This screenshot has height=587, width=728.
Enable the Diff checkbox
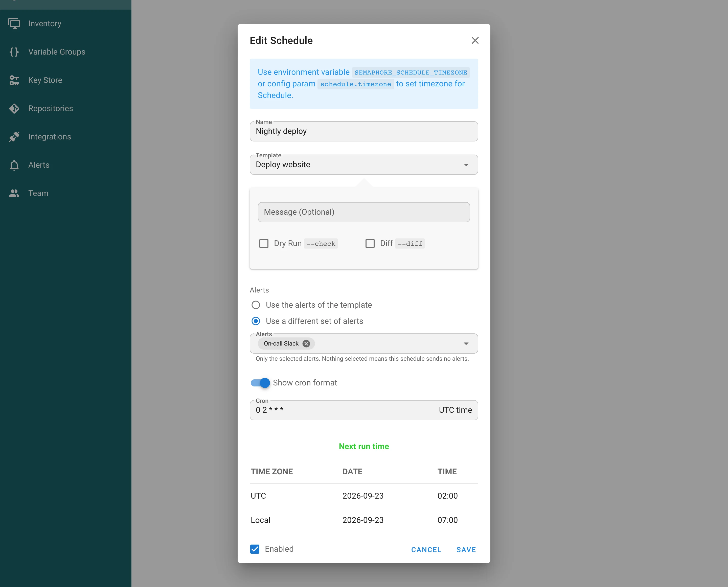(x=370, y=243)
